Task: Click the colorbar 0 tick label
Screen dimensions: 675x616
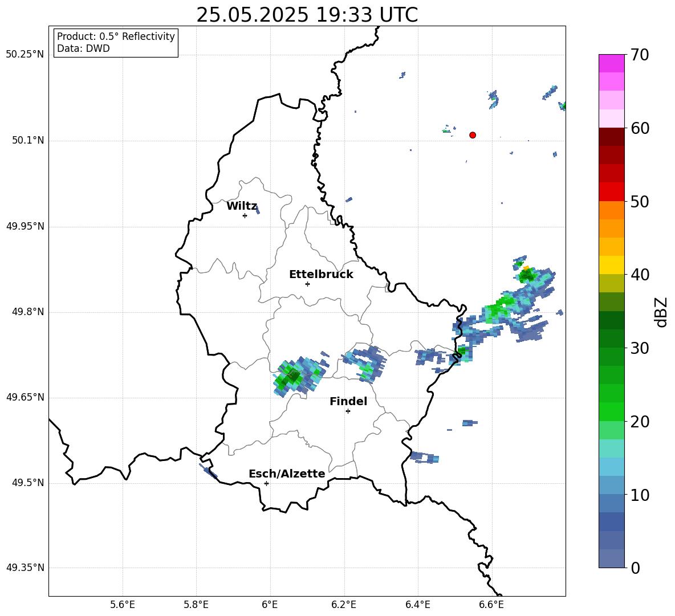Action: 635,568
